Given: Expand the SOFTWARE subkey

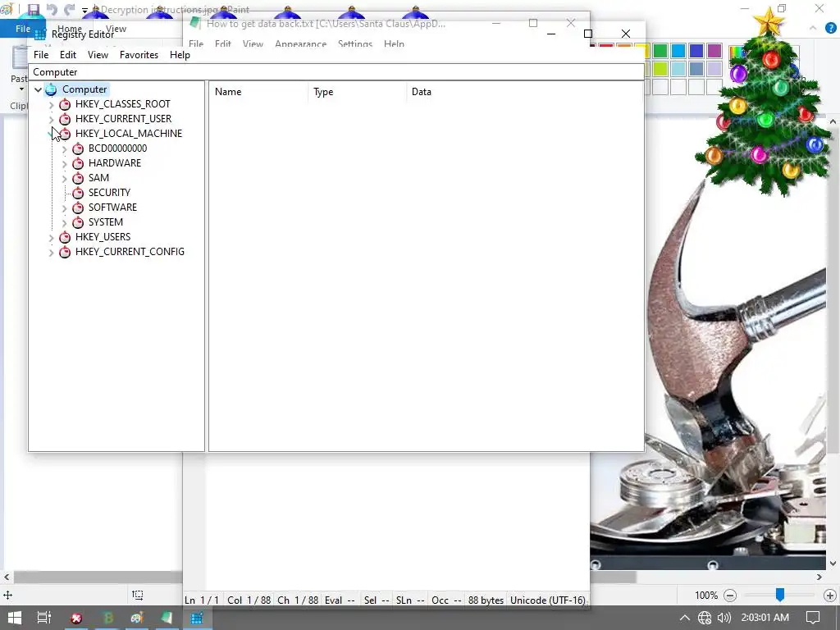Looking at the screenshot, I should [x=65, y=208].
